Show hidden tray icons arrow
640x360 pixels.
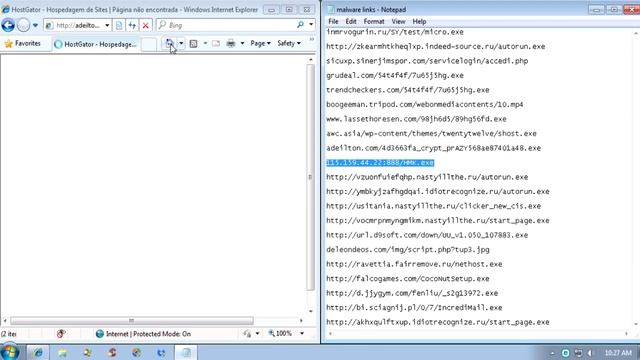click(x=552, y=353)
